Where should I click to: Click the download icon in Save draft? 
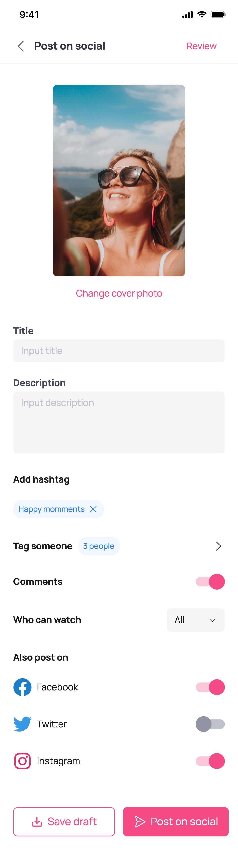[x=37, y=822]
